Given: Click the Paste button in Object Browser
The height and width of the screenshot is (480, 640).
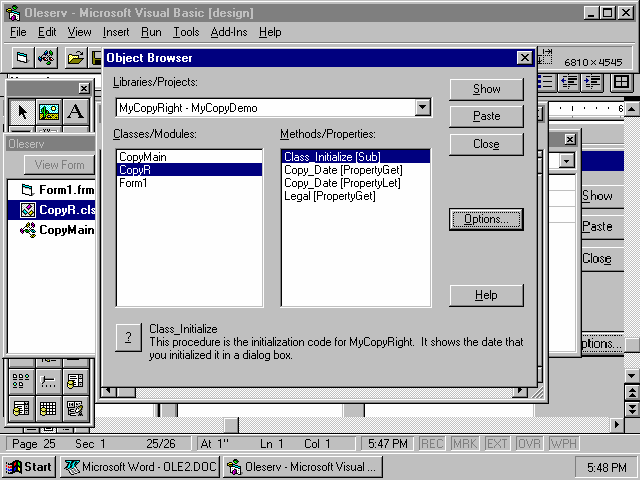Looking at the screenshot, I should tap(487, 116).
